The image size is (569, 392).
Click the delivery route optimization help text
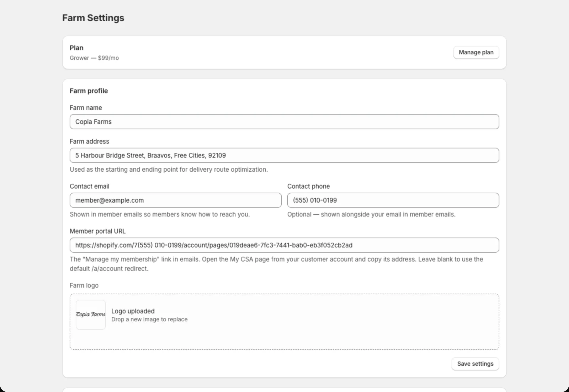click(169, 170)
